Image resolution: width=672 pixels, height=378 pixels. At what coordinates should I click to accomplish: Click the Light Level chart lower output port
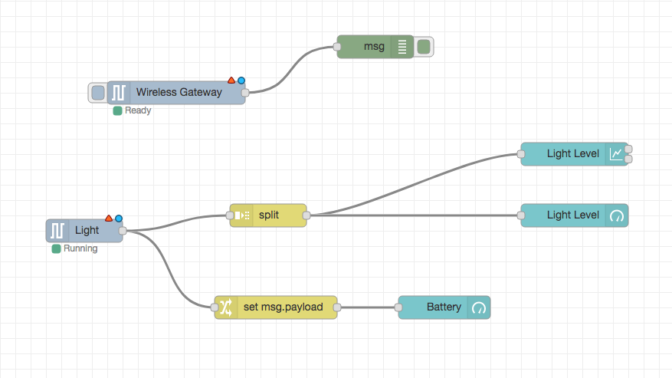[x=628, y=159]
